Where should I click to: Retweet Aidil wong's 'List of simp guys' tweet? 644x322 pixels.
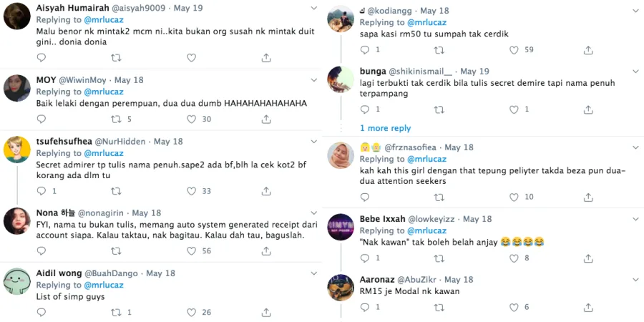click(x=117, y=313)
